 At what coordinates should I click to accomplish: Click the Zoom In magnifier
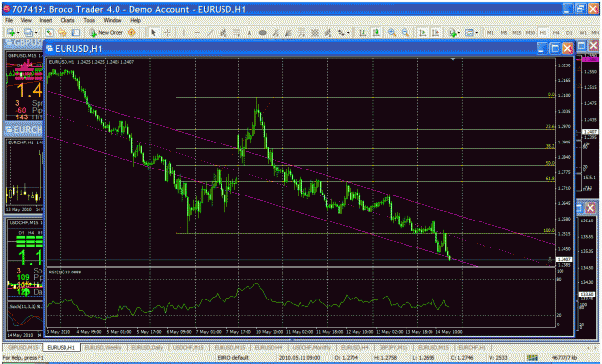coord(392,33)
